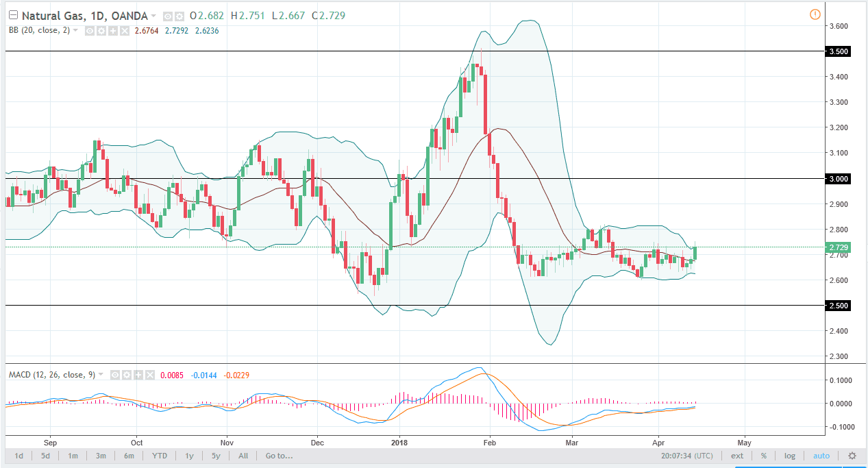The height and width of the screenshot is (468, 868).
Task: Add an indicator on BB via plus icon
Action: coord(112,30)
